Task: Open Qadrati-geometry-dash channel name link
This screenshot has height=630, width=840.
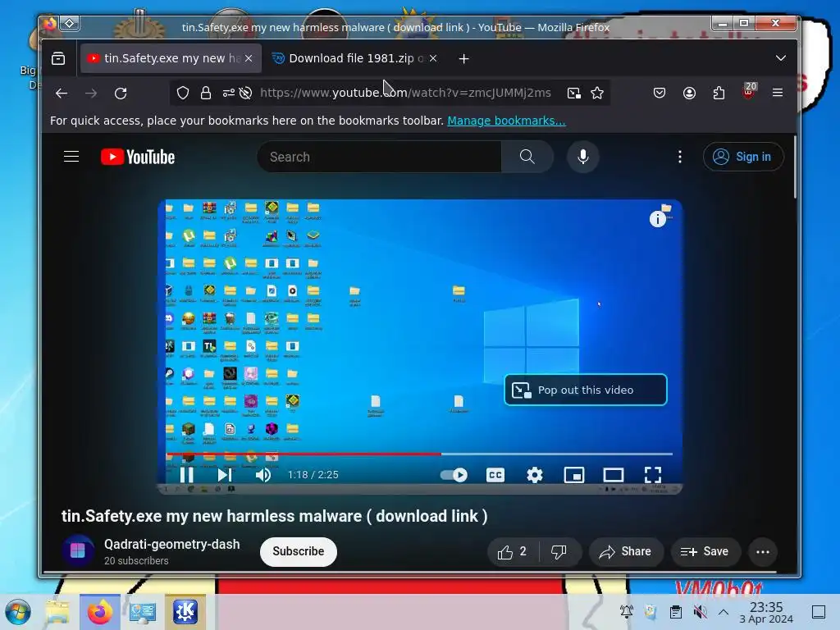Action: pos(172,545)
